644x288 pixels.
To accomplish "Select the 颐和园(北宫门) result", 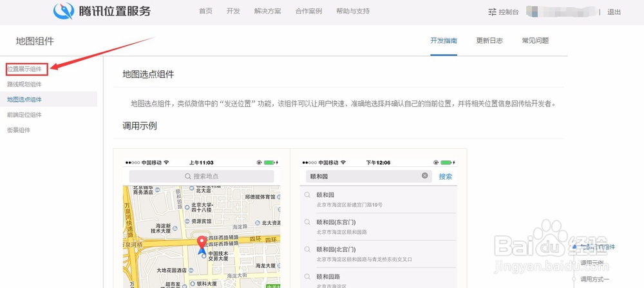I will [379, 254].
